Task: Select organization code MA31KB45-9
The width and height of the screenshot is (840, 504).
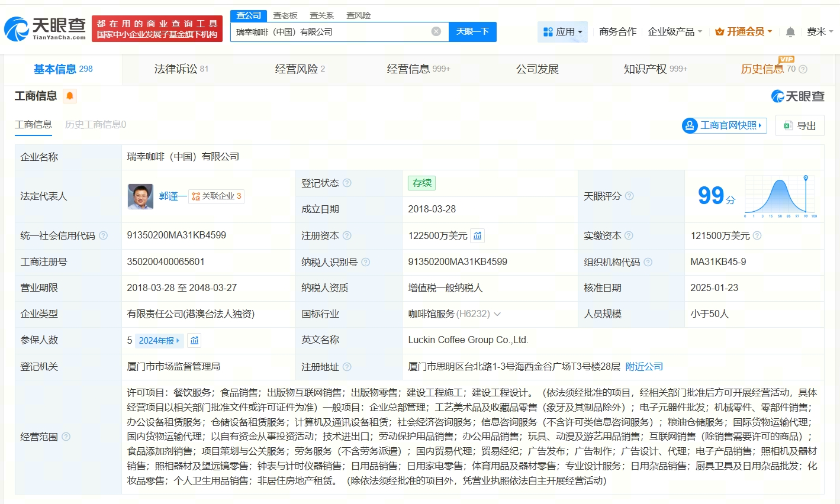Action: 718,262
